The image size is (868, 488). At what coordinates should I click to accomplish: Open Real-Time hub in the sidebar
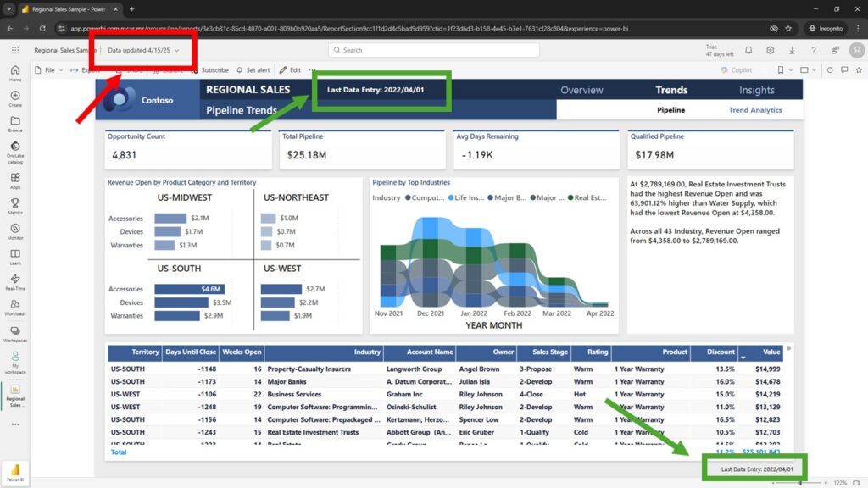pos(15,282)
